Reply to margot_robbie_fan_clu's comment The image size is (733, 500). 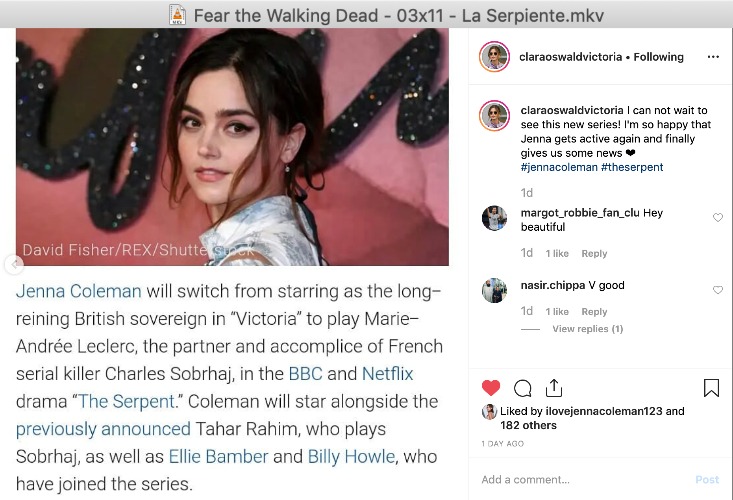[x=594, y=254]
